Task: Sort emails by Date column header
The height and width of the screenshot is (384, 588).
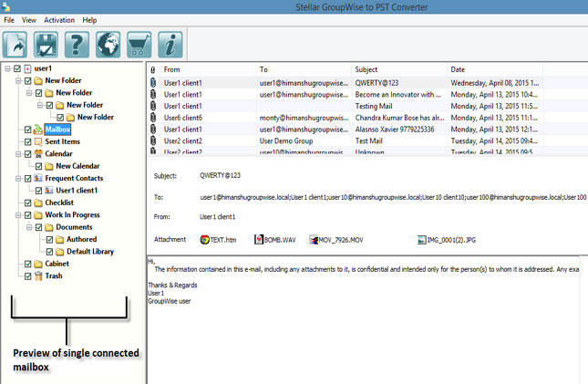Action: 495,70
